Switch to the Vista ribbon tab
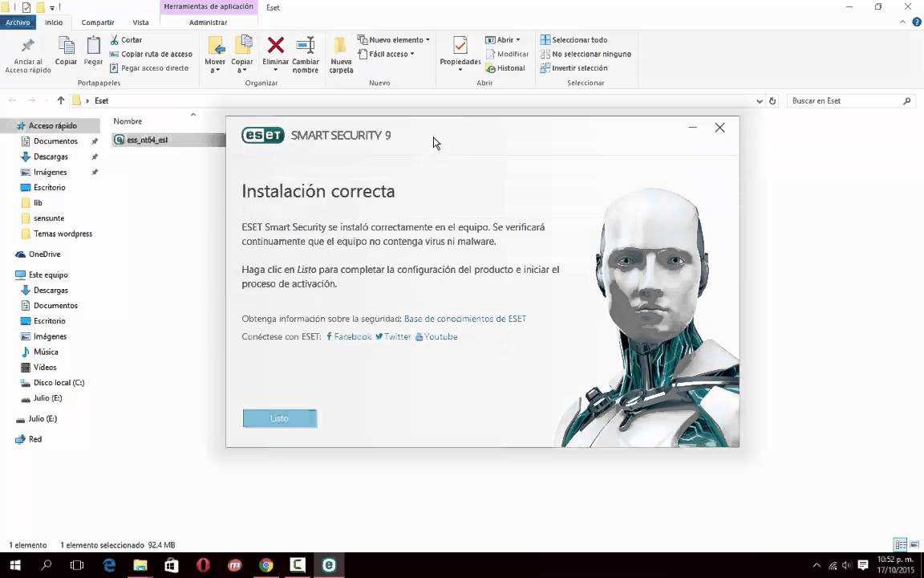Image resolution: width=924 pixels, height=578 pixels. (140, 22)
